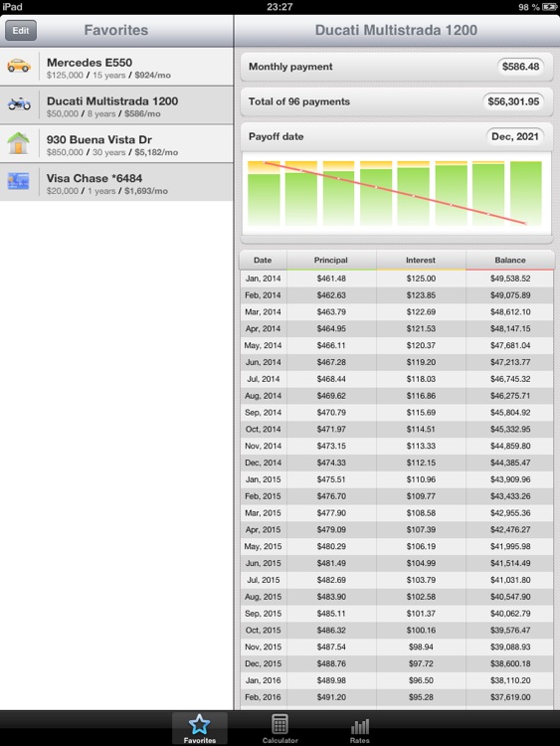Click principal $482.69
This screenshot has width=560, height=746.
pos(331,580)
